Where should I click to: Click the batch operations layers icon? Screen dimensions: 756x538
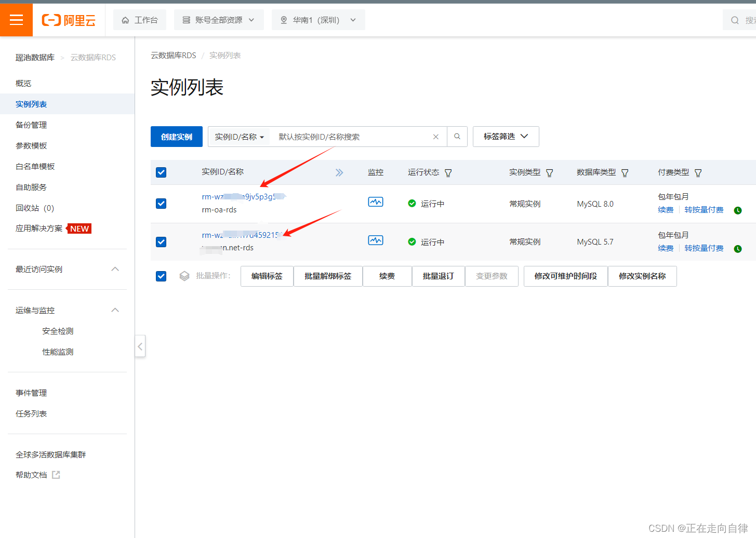[x=184, y=276]
